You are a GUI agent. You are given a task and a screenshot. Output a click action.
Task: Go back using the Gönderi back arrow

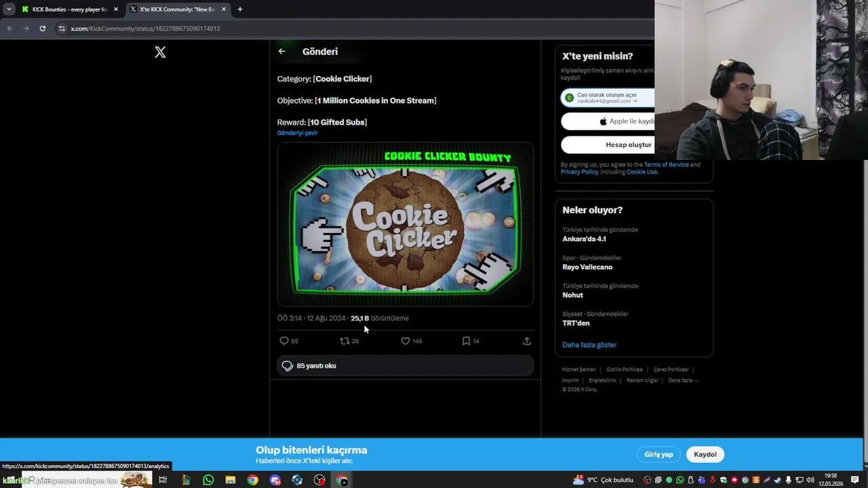(x=281, y=52)
